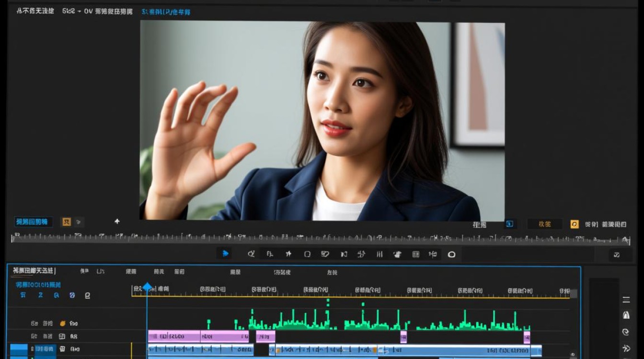Click the white up arrow below the preview
Screen dimensions: 644x359
tap(117, 221)
